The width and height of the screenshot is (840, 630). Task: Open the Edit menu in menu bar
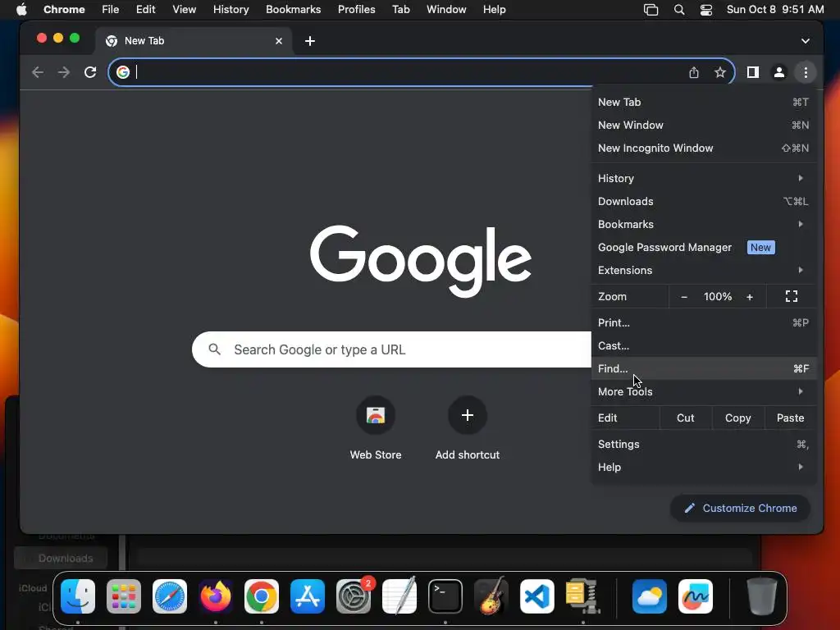pos(145,10)
